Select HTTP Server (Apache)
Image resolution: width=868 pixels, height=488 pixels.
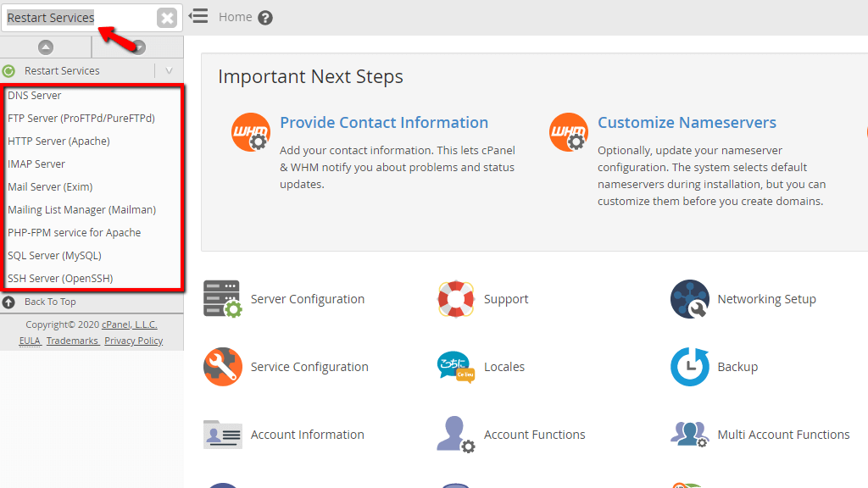tap(58, 141)
